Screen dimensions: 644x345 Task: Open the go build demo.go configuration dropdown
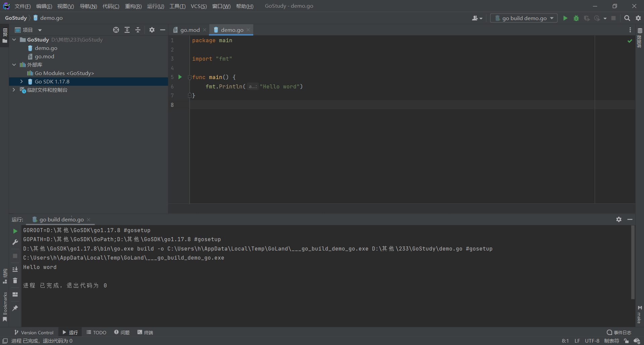click(x=524, y=18)
